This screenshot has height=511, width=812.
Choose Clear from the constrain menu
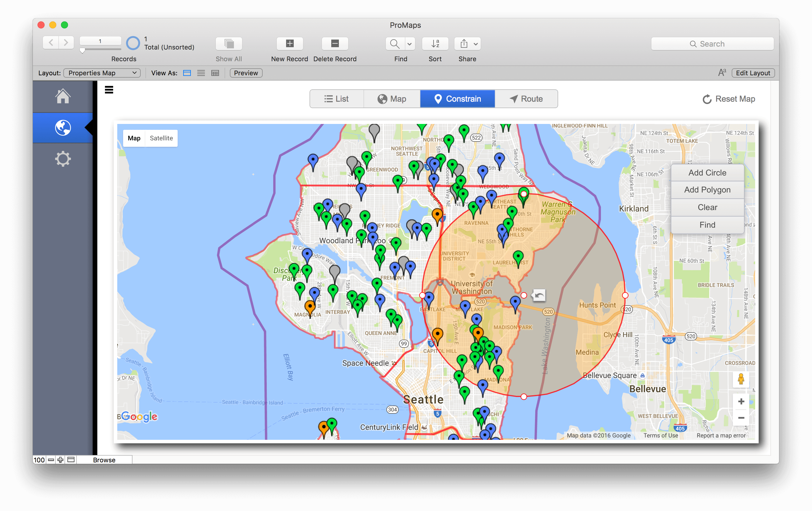(707, 207)
